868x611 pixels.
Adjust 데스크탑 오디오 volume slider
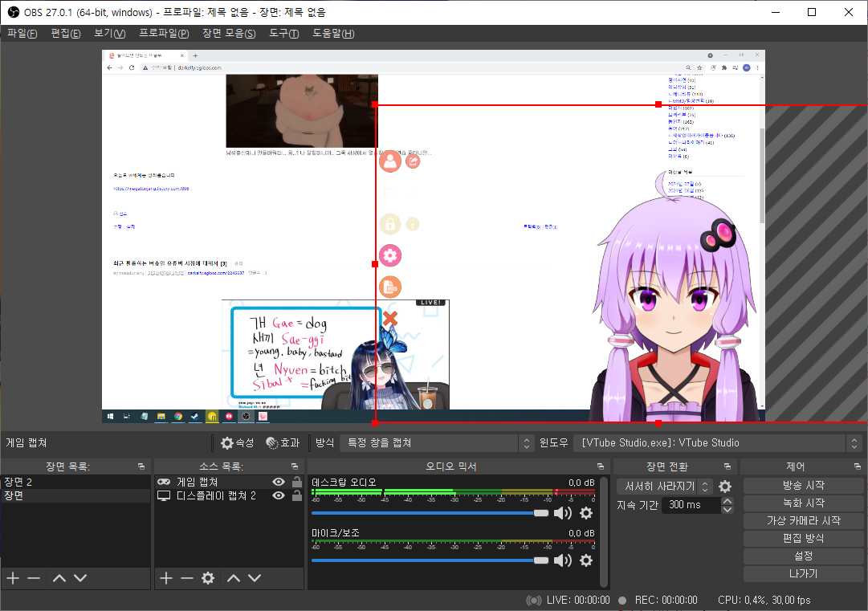[430, 513]
